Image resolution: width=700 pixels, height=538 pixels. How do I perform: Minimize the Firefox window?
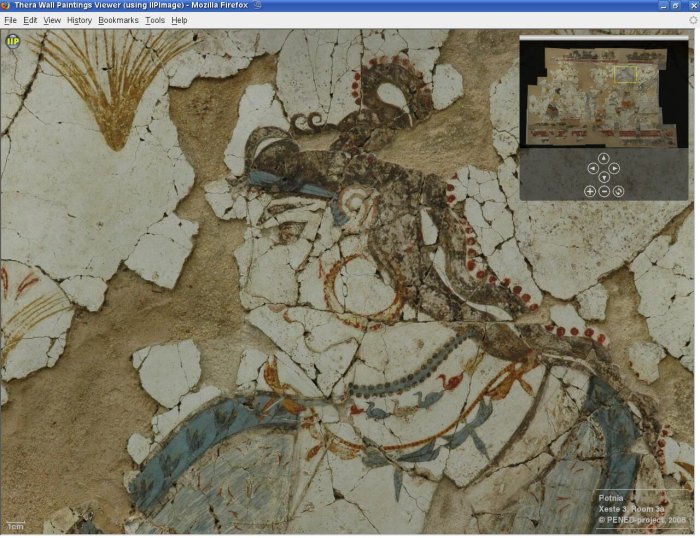663,5
